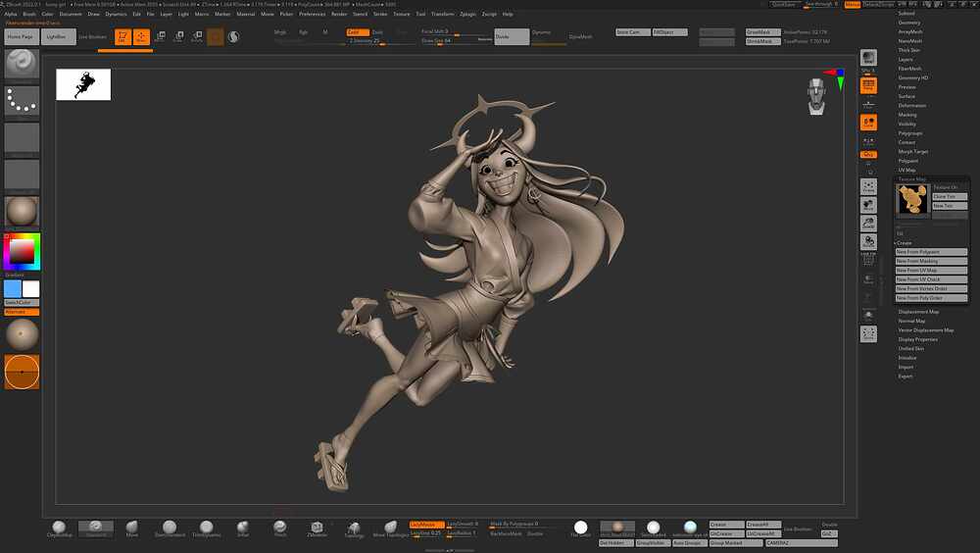
Task: Click the Store Cam button
Action: 632,32
